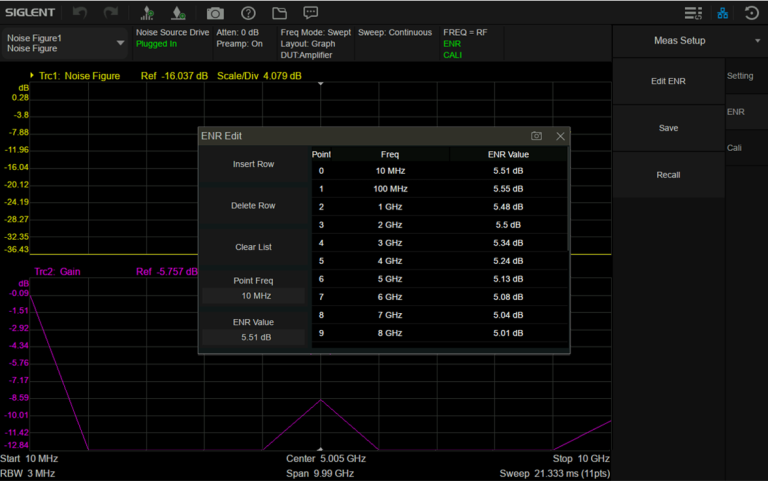Click the Insert Row button
Image resolution: width=768 pixels, height=481 pixels.
(253, 164)
